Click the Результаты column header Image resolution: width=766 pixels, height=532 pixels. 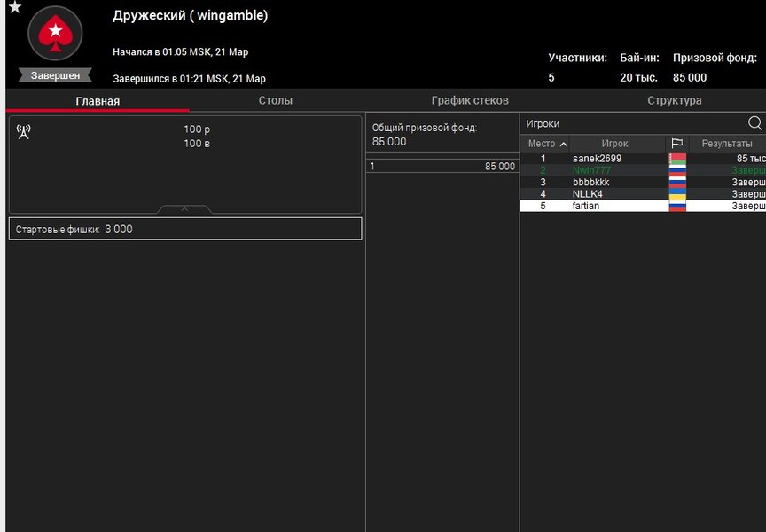point(727,144)
